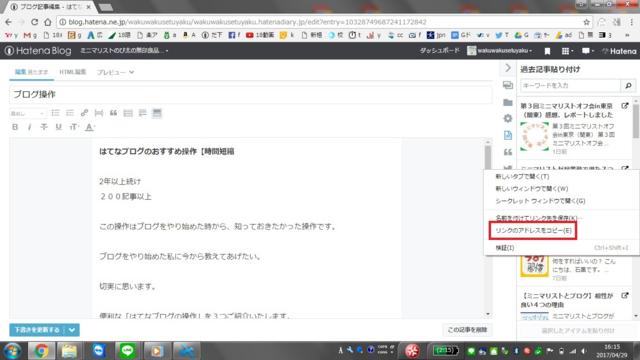Open the ダッシュボード link
Viewport: 640px width, 360px height.
click(440, 51)
